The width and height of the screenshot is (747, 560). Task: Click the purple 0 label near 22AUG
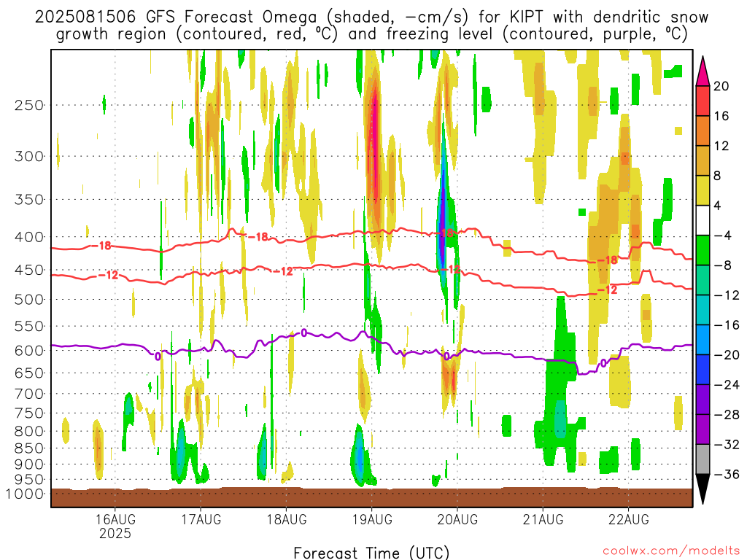tap(603, 363)
